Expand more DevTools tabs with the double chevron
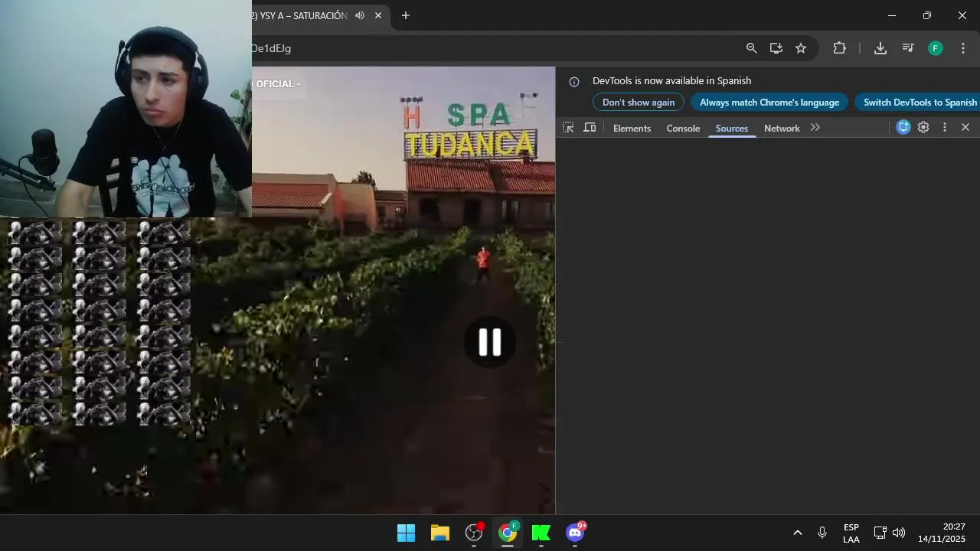The width and height of the screenshot is (980, 551). (815, 128)
